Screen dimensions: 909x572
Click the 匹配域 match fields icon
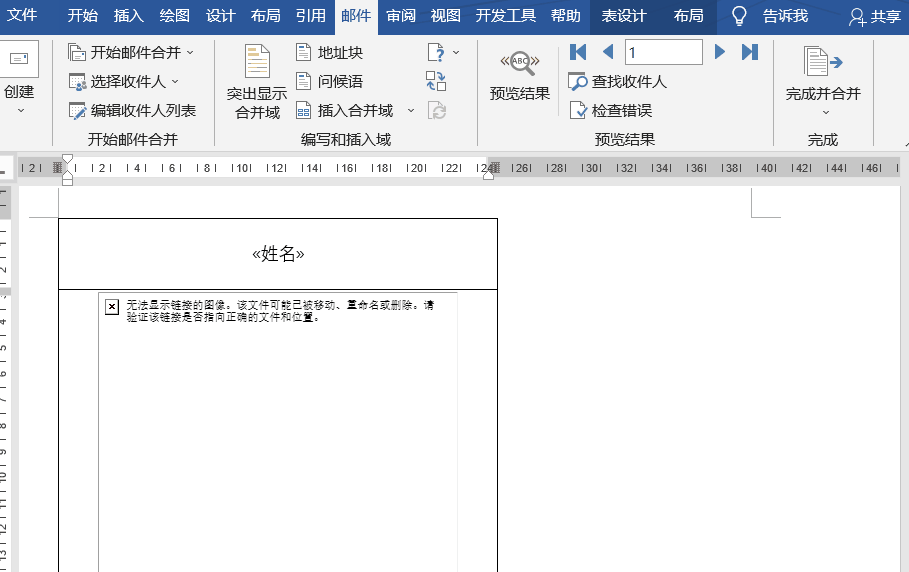tap(436, 81)
